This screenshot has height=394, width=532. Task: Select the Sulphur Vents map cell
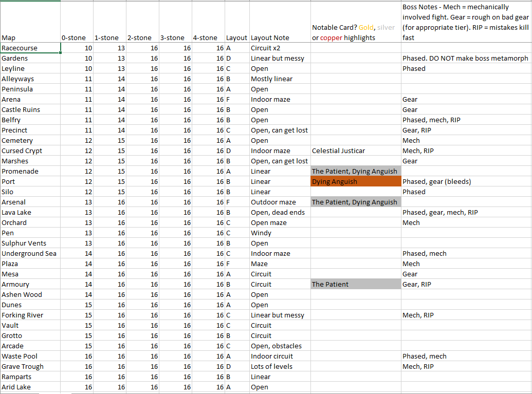30,243
